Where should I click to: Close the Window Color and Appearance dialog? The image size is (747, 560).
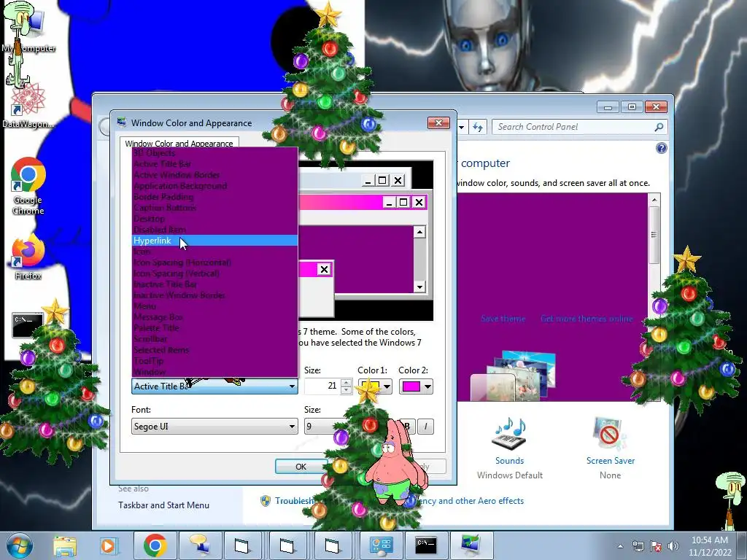438,123
